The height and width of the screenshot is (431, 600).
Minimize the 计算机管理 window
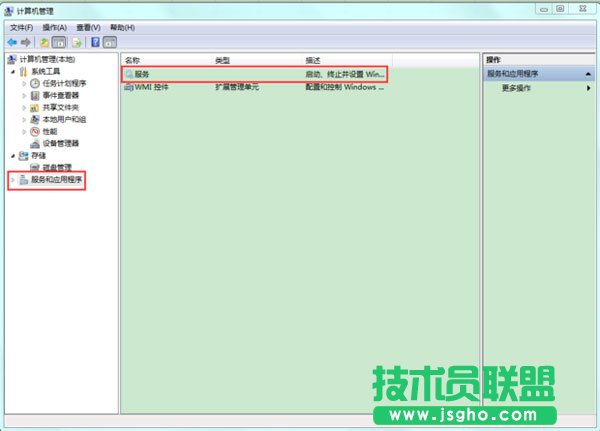(544, 9)
